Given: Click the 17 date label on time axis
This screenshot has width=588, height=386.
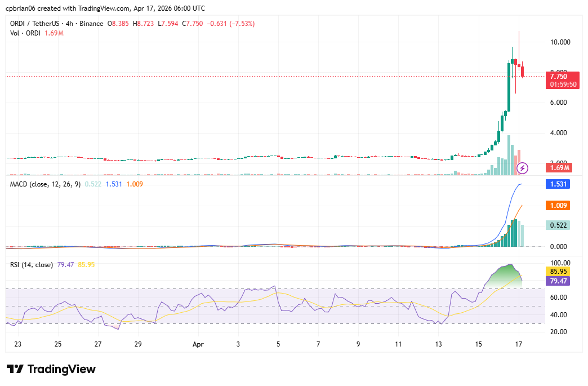Looking at the screenshot, I should point(518,344).
